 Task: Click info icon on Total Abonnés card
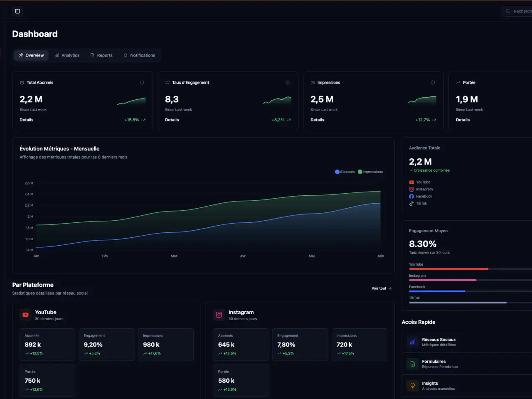click(x=142, y=83)
